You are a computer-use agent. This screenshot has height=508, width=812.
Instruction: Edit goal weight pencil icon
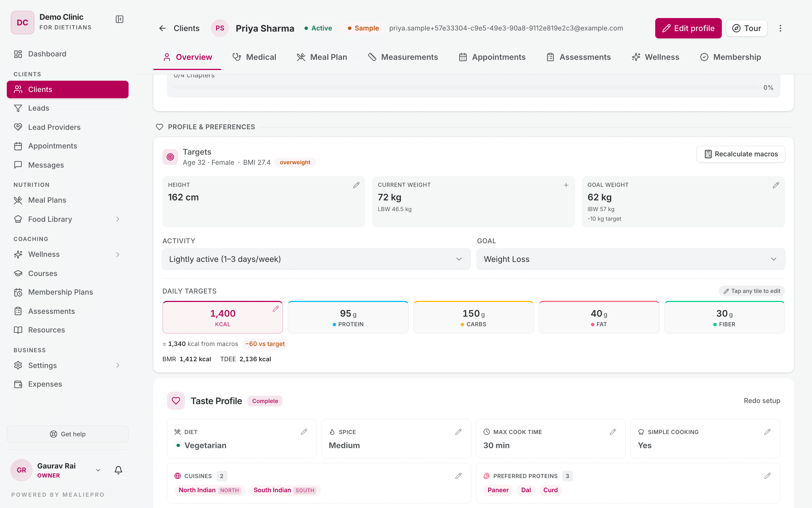[776, 185]
